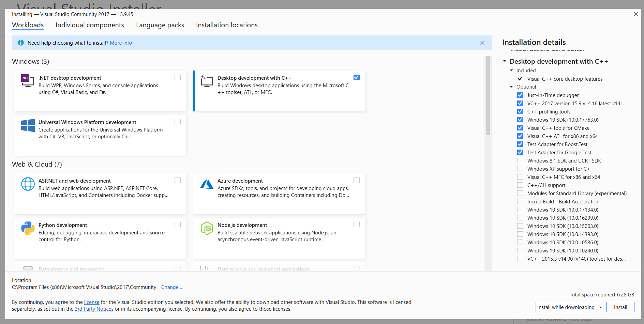Uncheck Visual C++ ATL for x86 and x64

pyautogui.click(x=520, y=136)
